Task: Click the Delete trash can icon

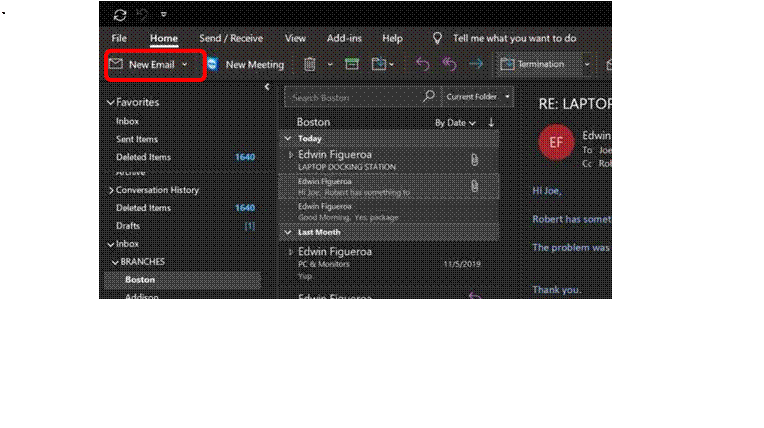Action: (x=310, y=64)
